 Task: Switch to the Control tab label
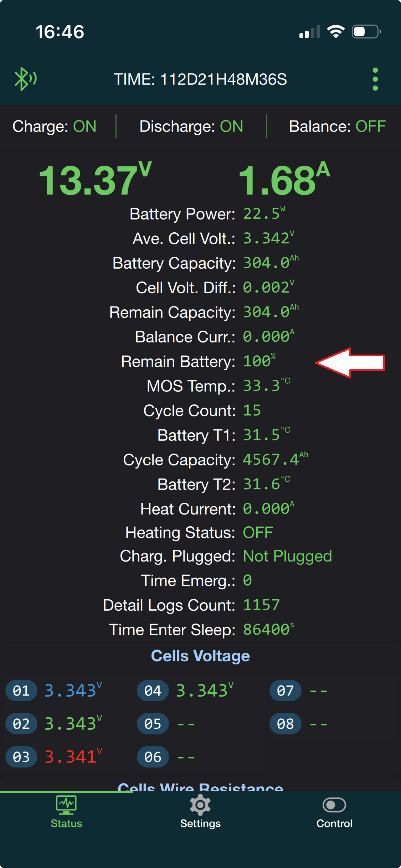click(334, 823)
